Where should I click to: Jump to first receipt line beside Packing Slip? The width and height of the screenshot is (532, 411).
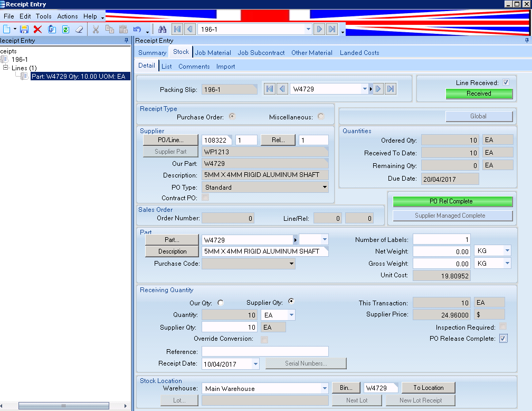pyautogui.click(x=269, y=89)
